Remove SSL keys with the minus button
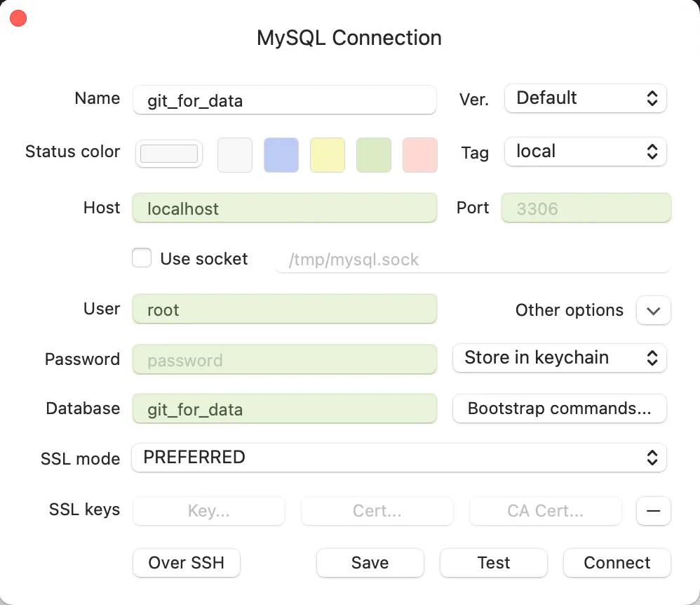Image resolution: width=700 pixels, height=605 pixels. click(653, 510)
